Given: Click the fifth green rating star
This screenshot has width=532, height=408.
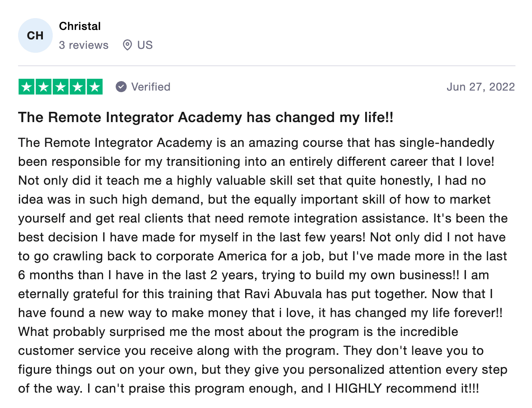Looking at the screenshot, I should [94, 87].
